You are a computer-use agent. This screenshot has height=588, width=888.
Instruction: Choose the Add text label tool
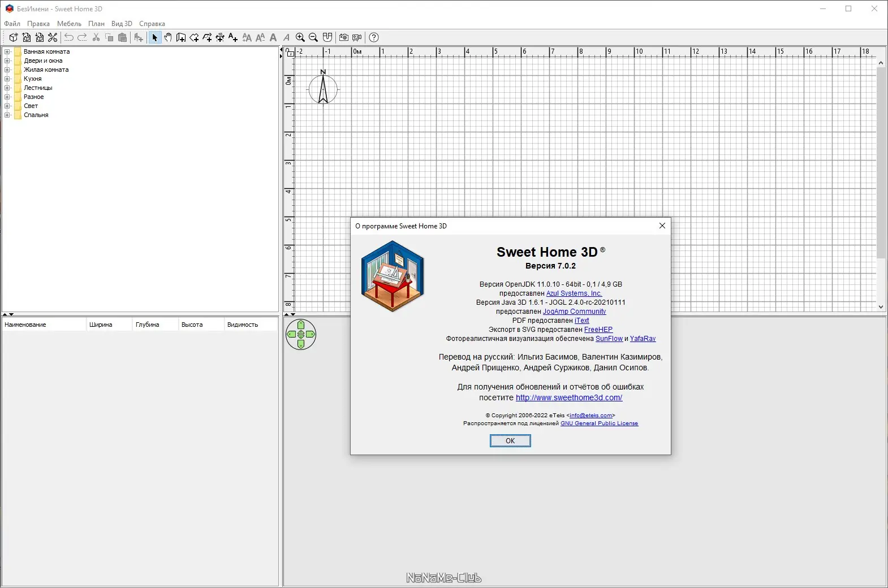click(233, 37)
